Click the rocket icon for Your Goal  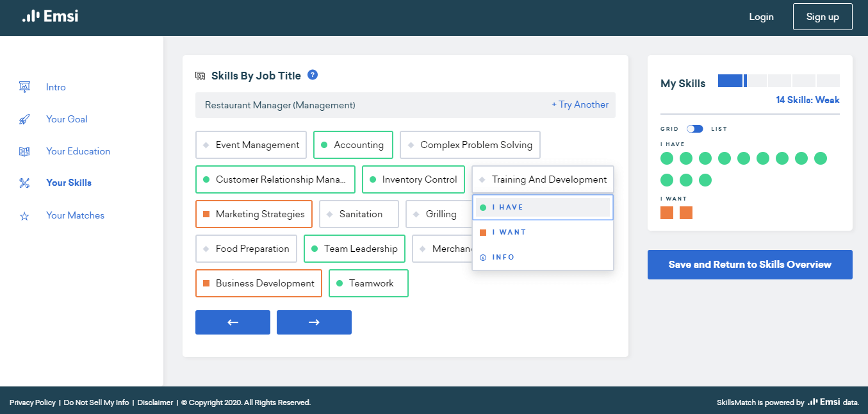click(24, 119)
